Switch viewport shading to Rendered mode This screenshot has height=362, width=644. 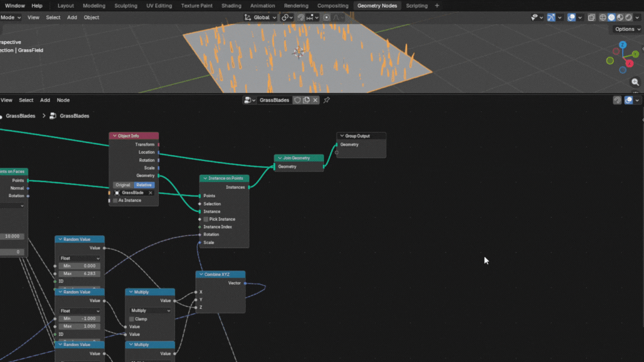(x=628, y=17)
